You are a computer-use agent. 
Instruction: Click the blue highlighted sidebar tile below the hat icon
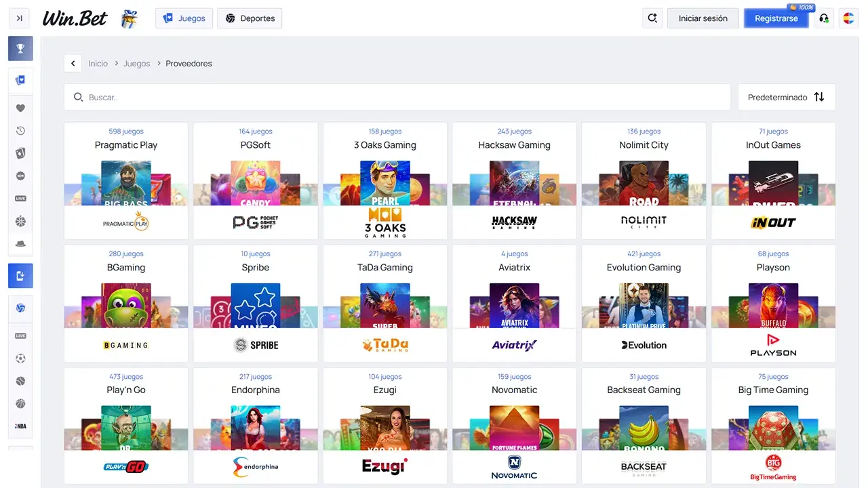pyautogui.click(x=20, y=276)
